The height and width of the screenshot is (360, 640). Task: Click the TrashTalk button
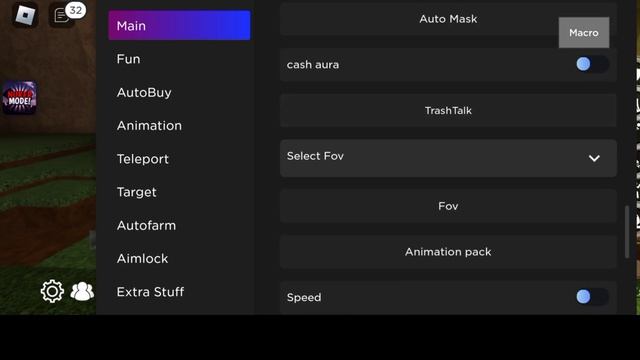(x=448, y=110)
